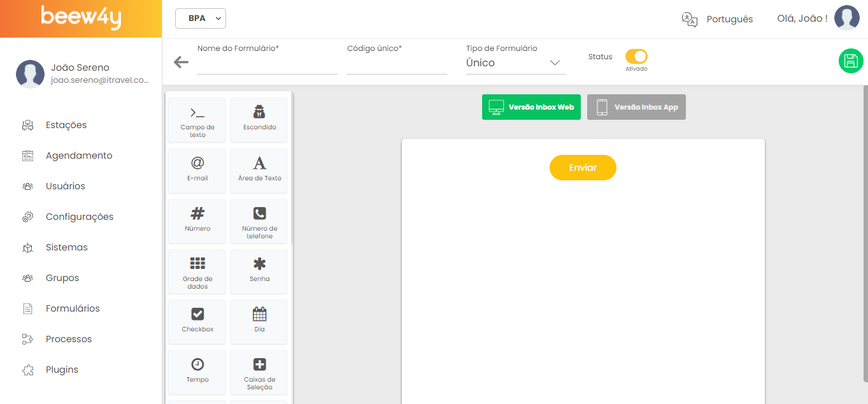Open Configurações in the sidebar

(81, 217)
